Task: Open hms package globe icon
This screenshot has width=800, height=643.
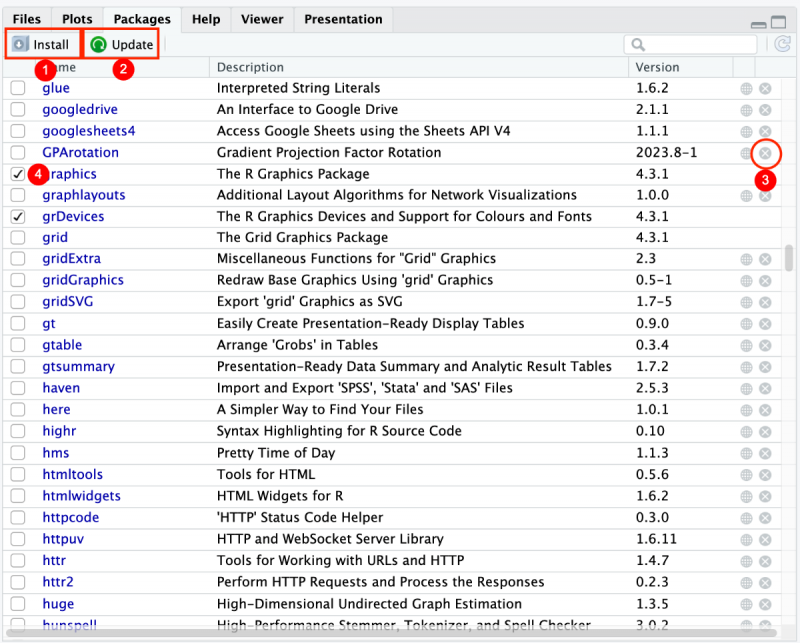Action: click(x=746, y=453)
